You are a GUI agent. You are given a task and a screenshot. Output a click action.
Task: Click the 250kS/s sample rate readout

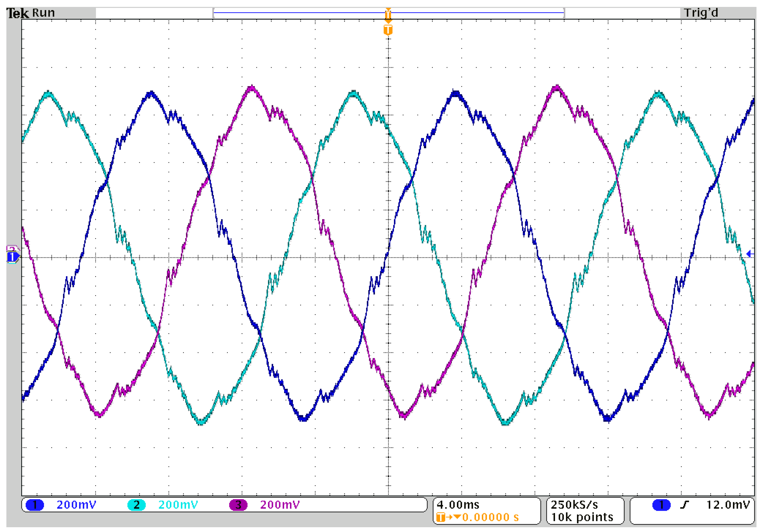574,505
